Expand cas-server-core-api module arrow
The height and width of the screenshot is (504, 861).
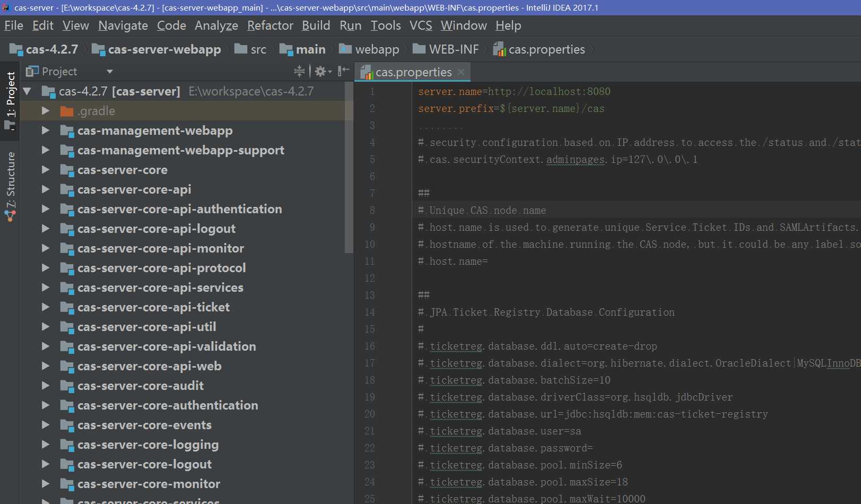click(46, 189)
